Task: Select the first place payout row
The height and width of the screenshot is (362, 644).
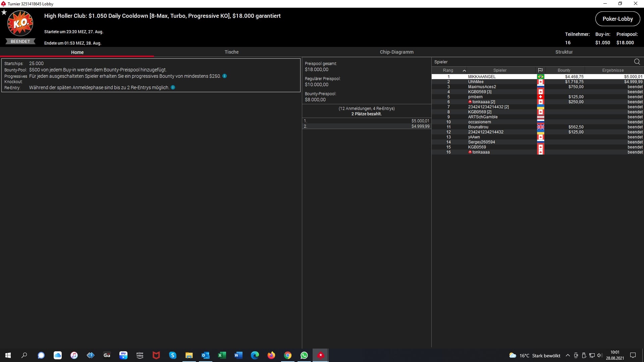Action: (x=366, y=121)
